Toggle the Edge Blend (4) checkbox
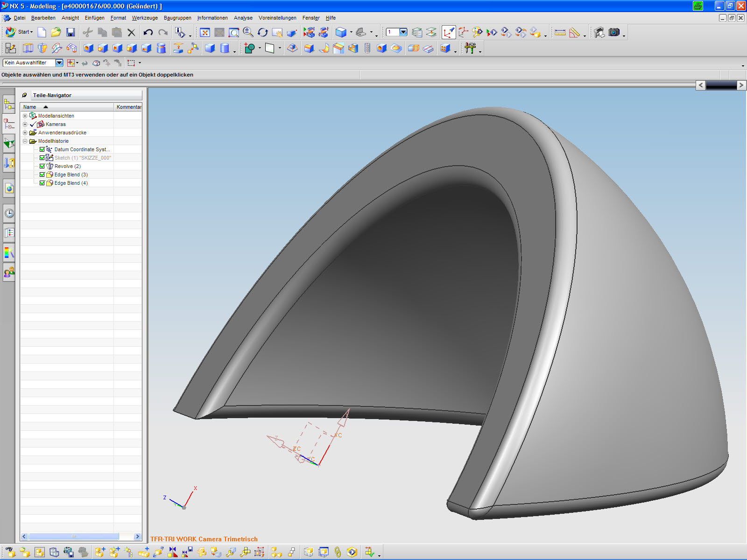The image size is (747, 560). 42,183
